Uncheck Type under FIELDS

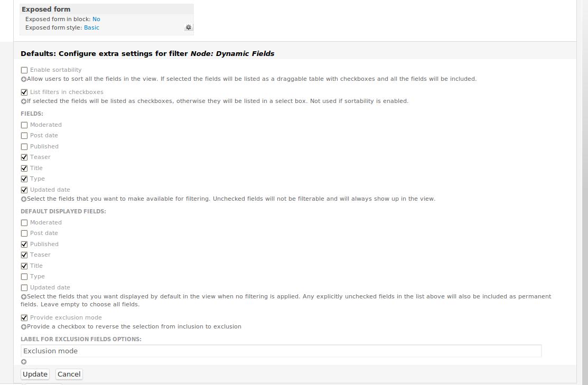coord(24,179)
